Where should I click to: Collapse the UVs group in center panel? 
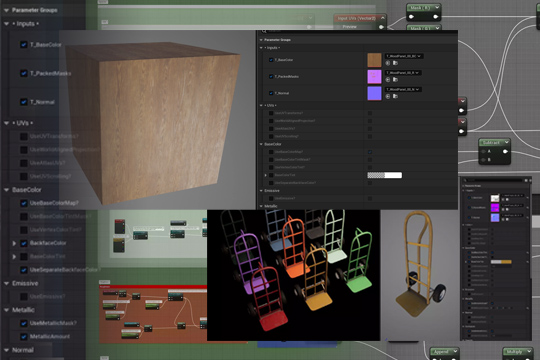point(261,105)
